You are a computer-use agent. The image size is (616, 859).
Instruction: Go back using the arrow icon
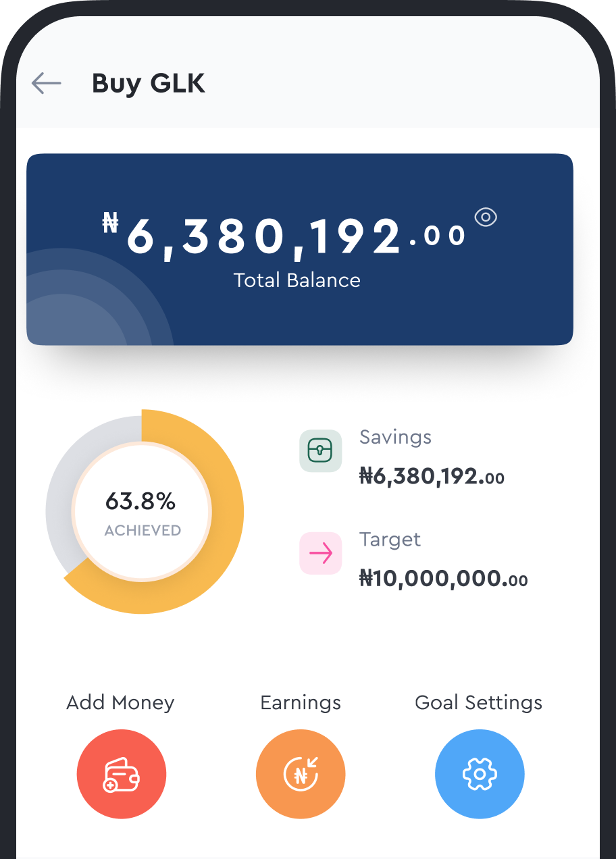click(x=46, y=83)
